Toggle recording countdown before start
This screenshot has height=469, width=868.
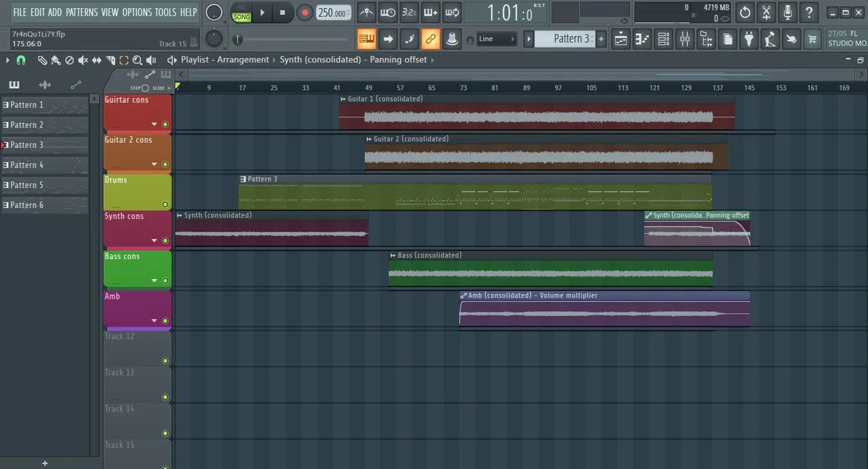[x=409, y=12]
